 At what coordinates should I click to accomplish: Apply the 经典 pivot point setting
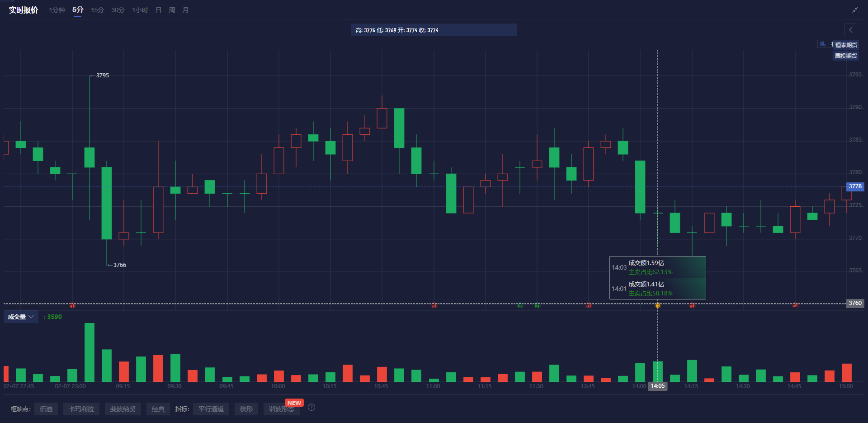coord(158,409)
